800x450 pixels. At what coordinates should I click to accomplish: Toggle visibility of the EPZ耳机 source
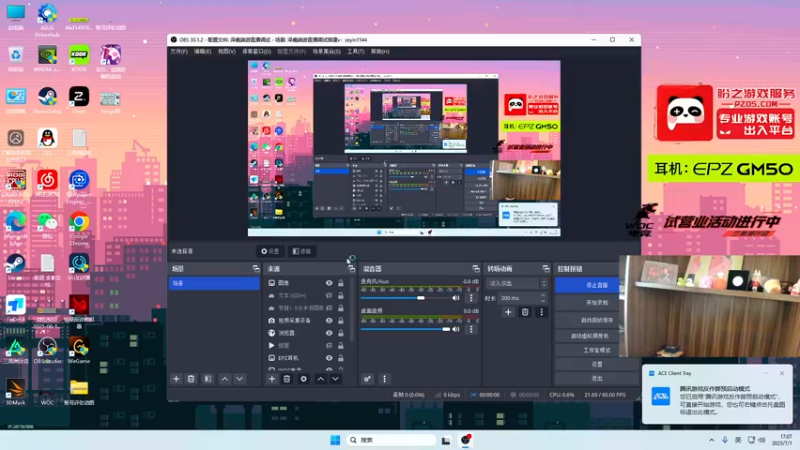click(329, 358)
